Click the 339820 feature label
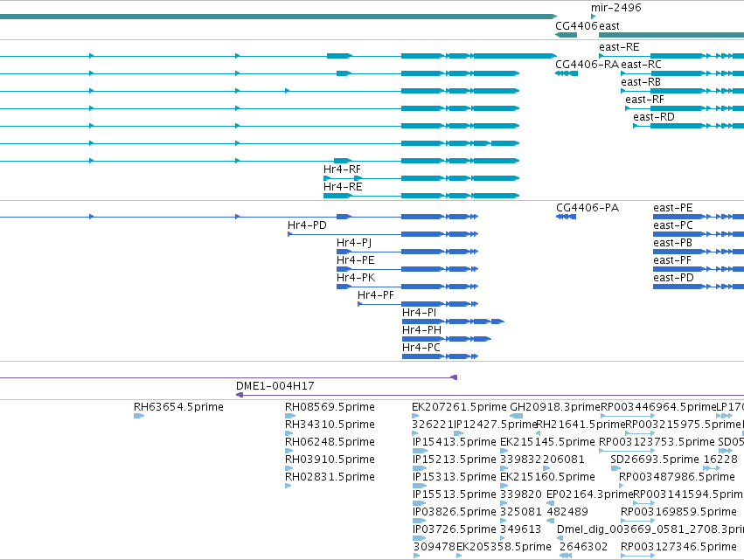This screenshot has height=560, width=744. pyautogui.click(x=520, y=494)
